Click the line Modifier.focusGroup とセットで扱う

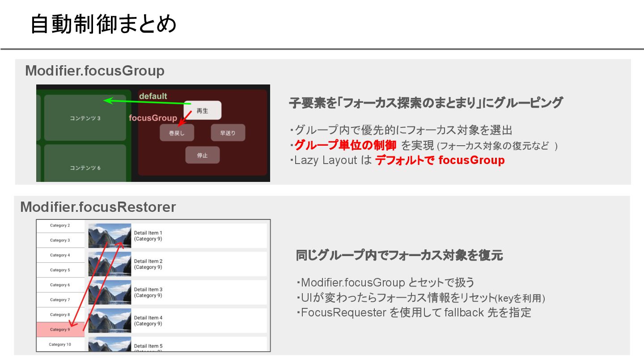click(386, 282)
